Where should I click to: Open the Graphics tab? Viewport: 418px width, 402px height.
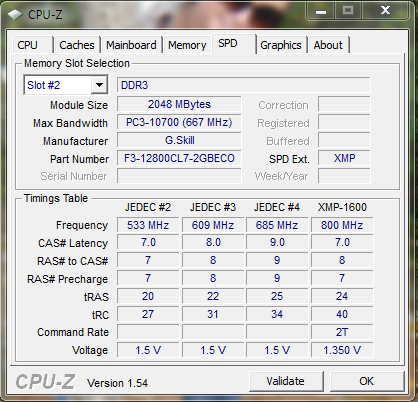[281, 45]
